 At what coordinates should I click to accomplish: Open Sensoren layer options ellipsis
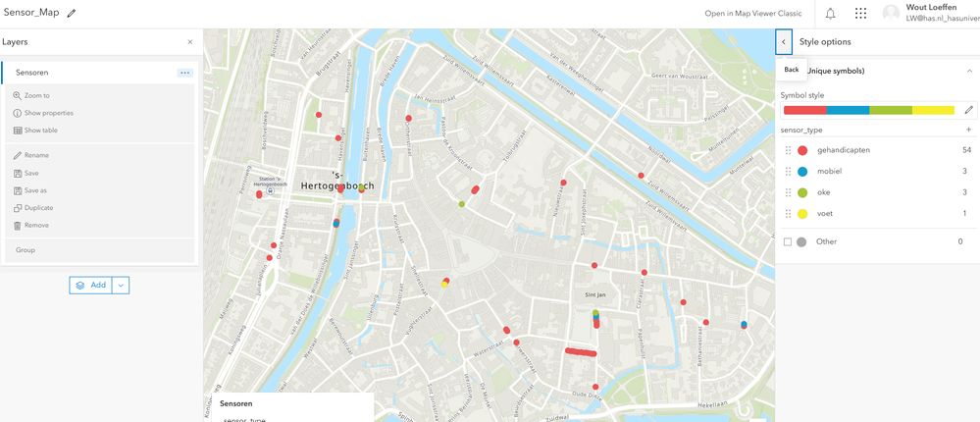pyautogui.click(x=184, y=73)
